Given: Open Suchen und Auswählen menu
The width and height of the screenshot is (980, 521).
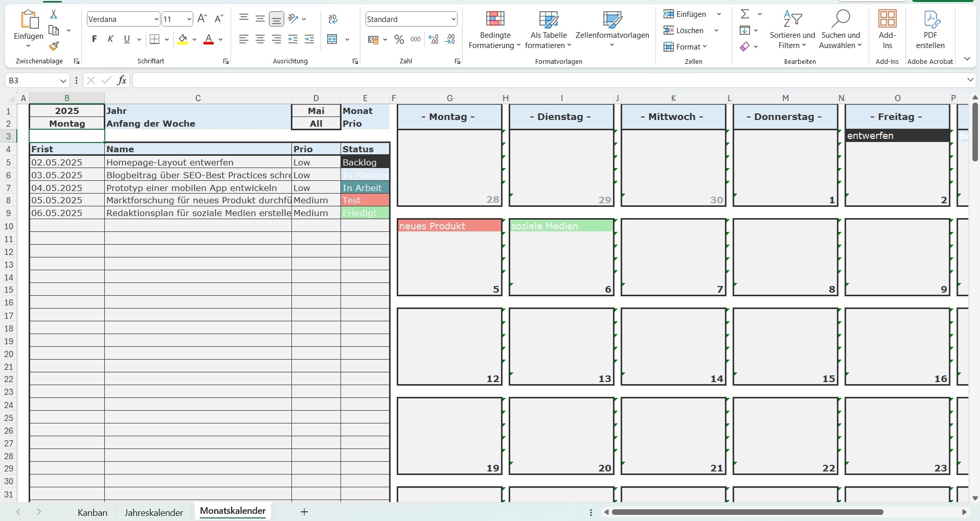Looking at the screenshot, I should [840, 30].
